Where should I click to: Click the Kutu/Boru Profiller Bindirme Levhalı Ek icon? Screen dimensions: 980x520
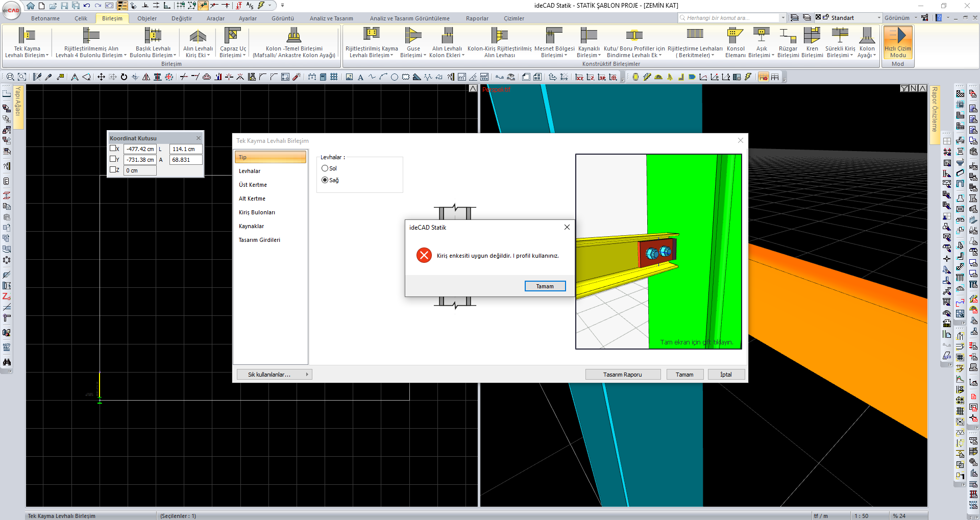coord(634,35)
